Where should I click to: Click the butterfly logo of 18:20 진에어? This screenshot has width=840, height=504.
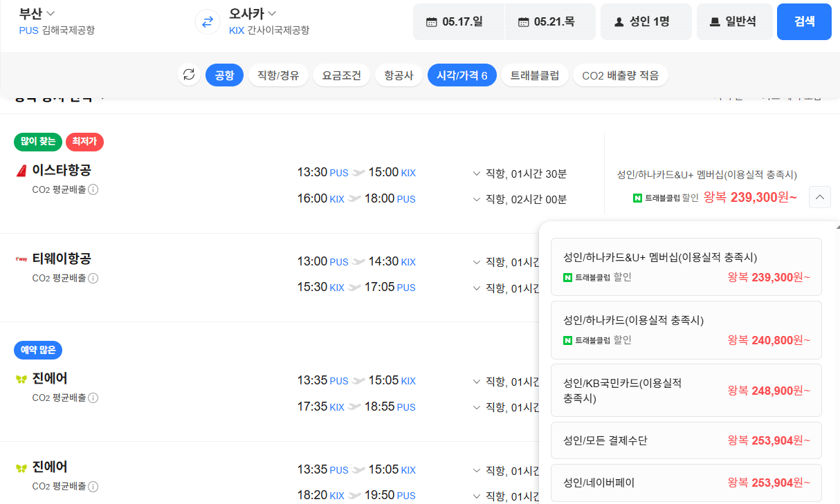(21, 468)
